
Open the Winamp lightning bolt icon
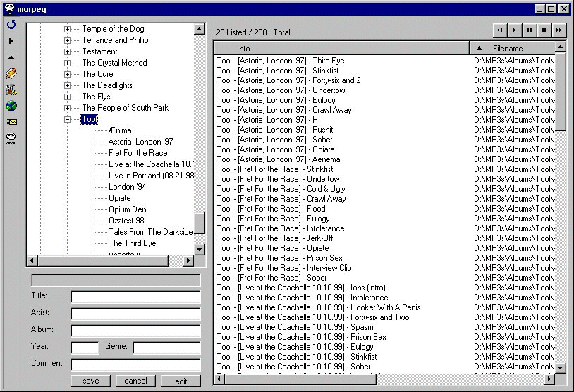coord(11,73)
